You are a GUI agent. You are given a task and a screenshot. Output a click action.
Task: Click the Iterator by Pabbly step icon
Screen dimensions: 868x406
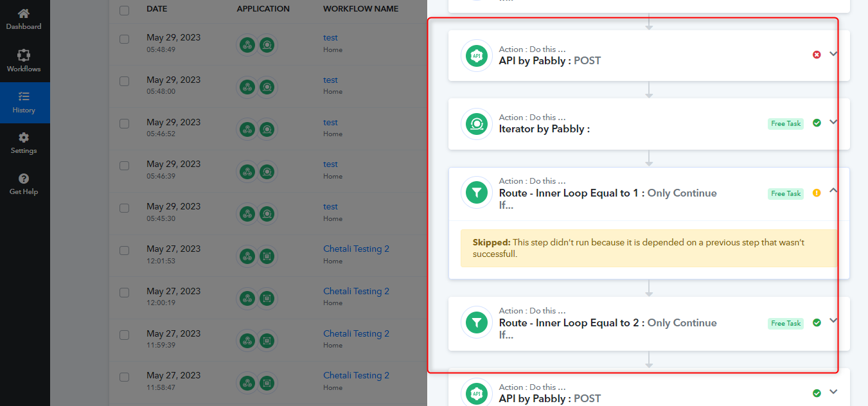(x=477, y=123)
